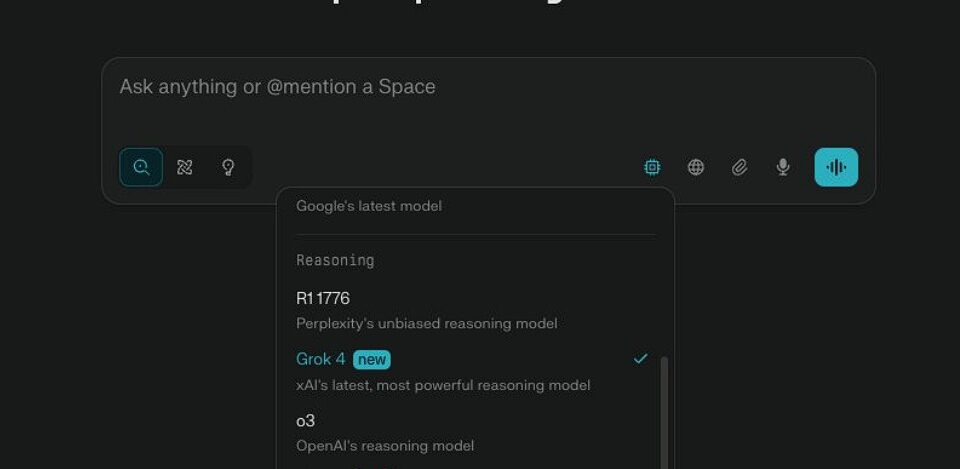960x469 pixels.
Task: Click the "new" badge beside Grok 4
Action: click(372, 359)
